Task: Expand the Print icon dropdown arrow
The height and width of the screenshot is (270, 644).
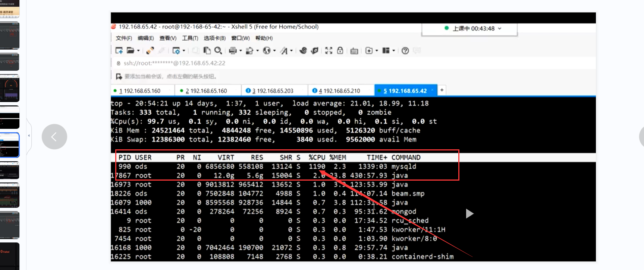Action: point(241,51)
